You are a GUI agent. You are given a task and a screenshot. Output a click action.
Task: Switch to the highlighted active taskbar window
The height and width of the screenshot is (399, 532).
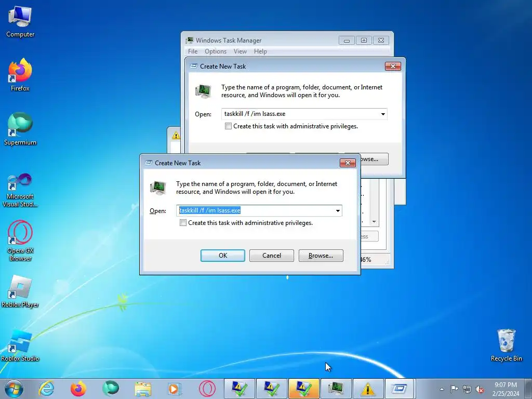click(303, 389)
